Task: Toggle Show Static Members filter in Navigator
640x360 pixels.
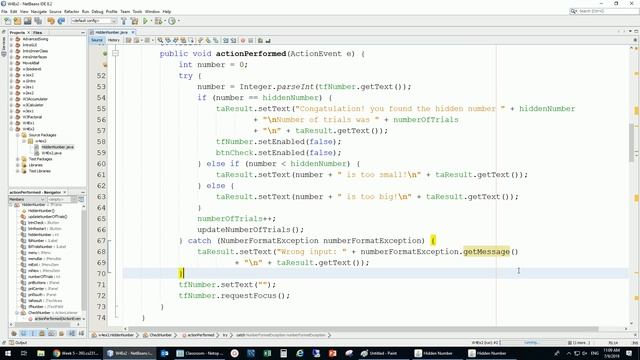Action: pos(33,333)
